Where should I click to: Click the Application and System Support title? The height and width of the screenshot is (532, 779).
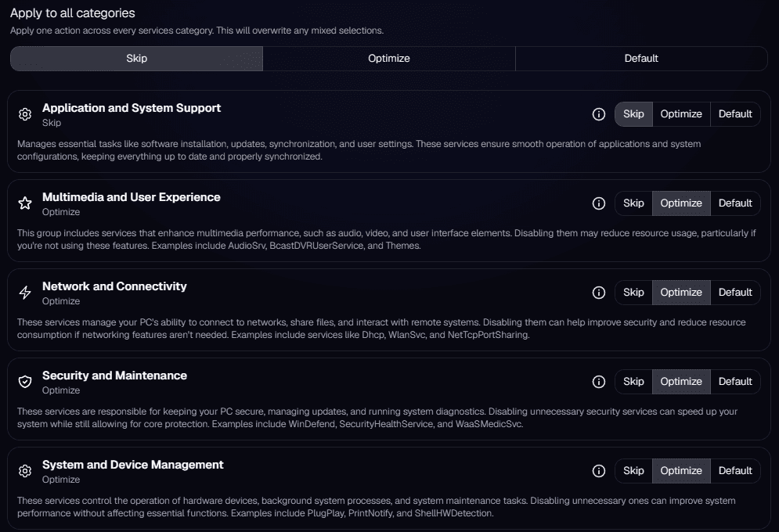click(132, 108)
